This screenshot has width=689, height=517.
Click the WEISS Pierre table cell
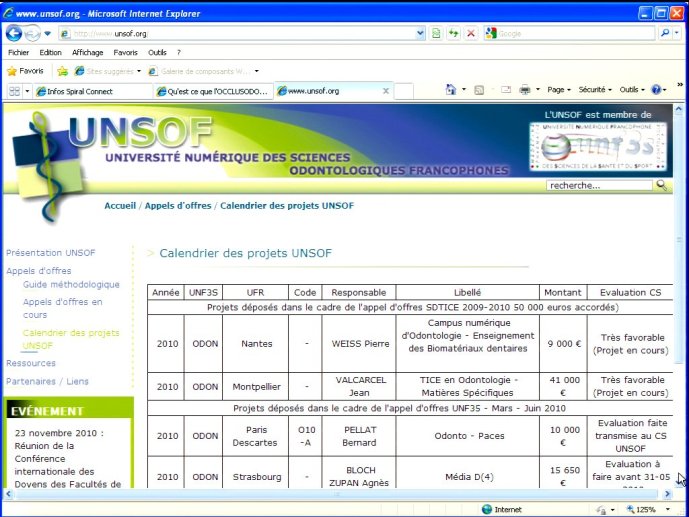pyautogui.click(x=359, y=343)
